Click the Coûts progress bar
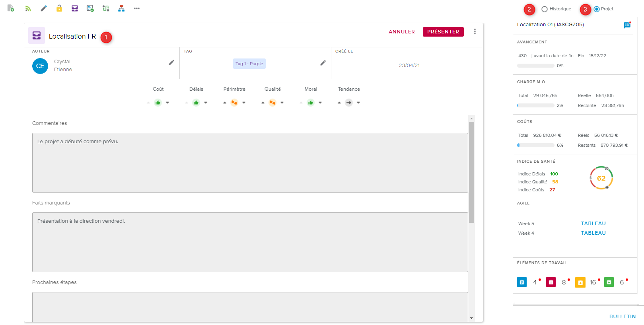The width and height of the screenshot is (644, 325). (535, 145)
